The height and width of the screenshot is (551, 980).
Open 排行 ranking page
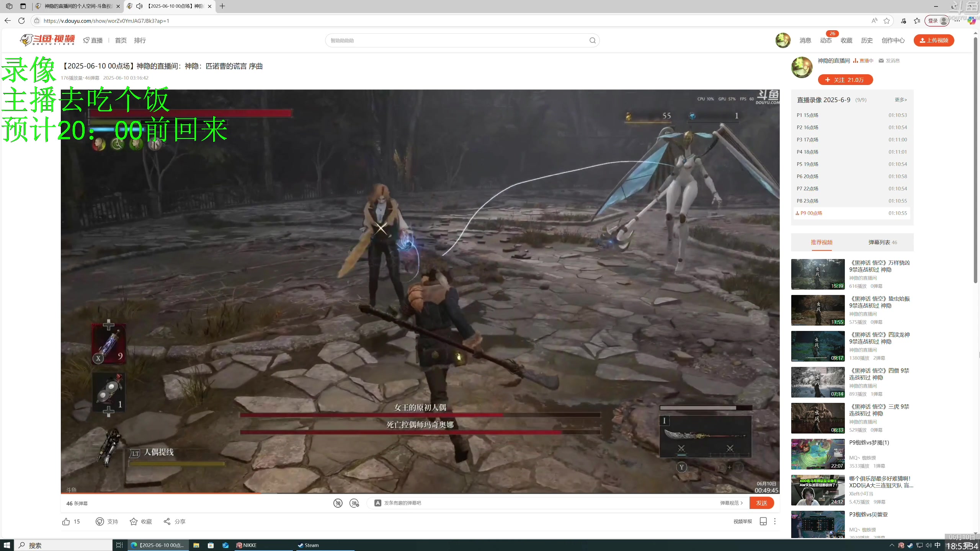[x=140, y=40]
